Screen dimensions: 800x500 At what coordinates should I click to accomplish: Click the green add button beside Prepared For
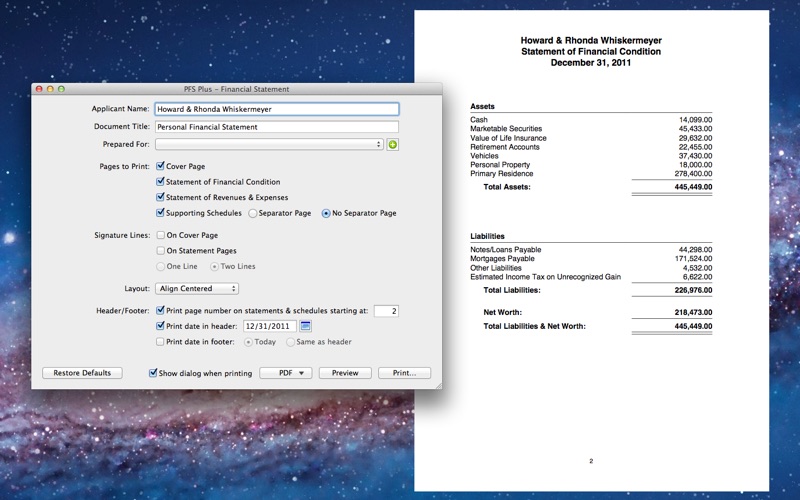[x=393, y=145]
